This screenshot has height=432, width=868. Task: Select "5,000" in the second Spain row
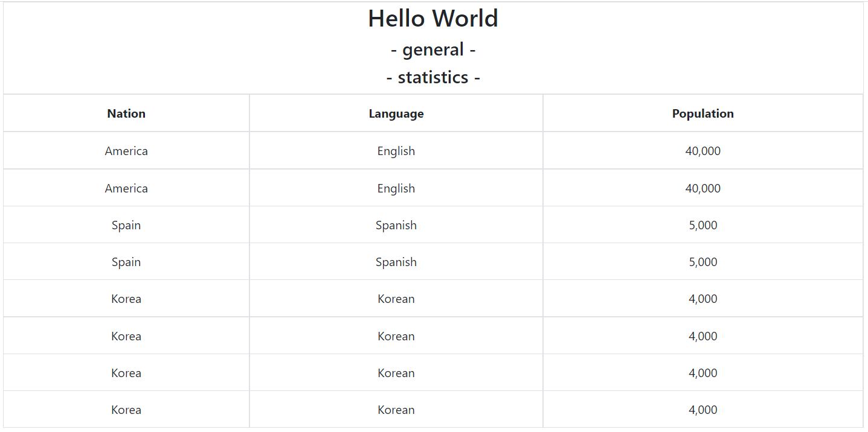click(703, 262)
